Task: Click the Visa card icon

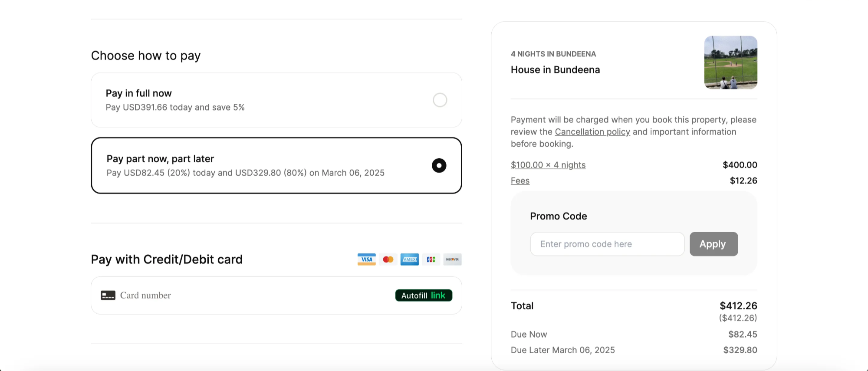Action: pyautogui.click(x=366, y=259)
